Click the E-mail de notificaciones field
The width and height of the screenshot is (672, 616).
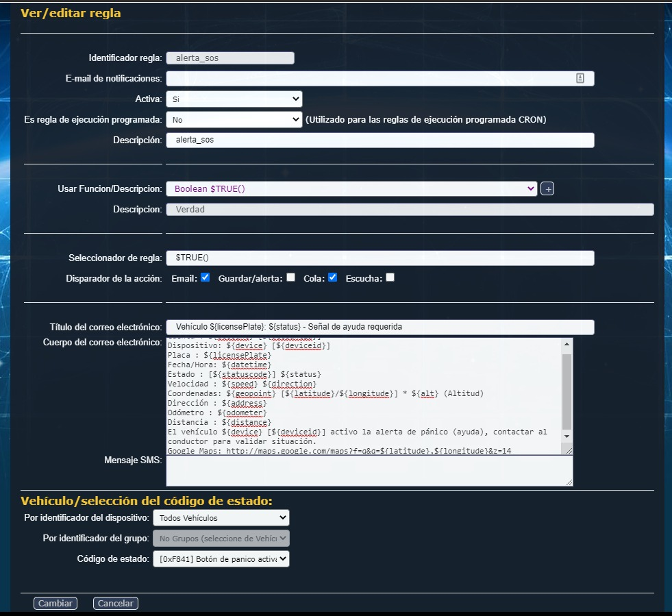click(x=370, y=78)
